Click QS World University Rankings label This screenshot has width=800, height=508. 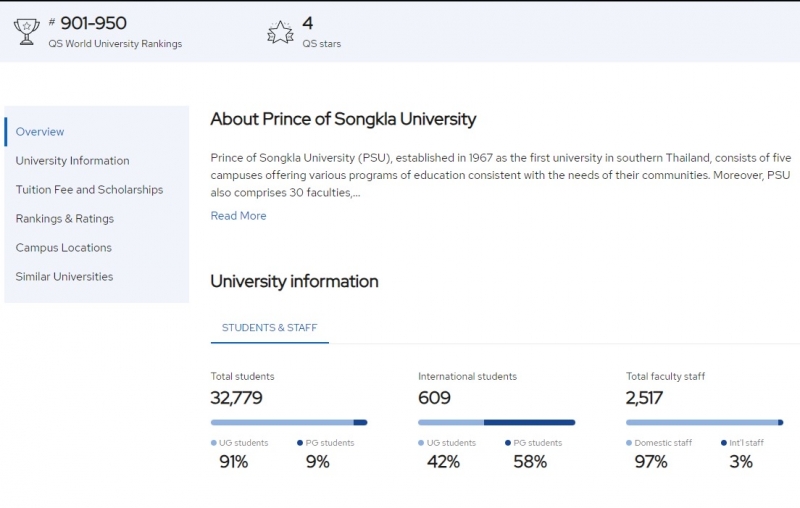[115, 44]
